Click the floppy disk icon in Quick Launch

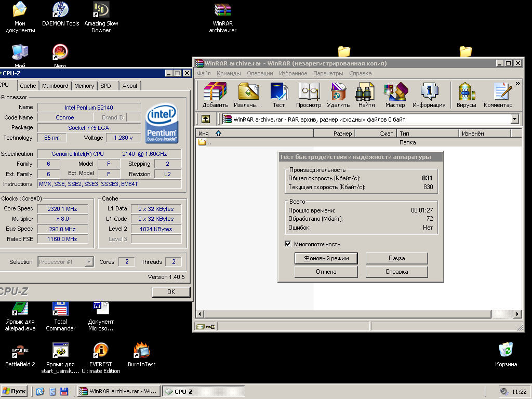64,391
